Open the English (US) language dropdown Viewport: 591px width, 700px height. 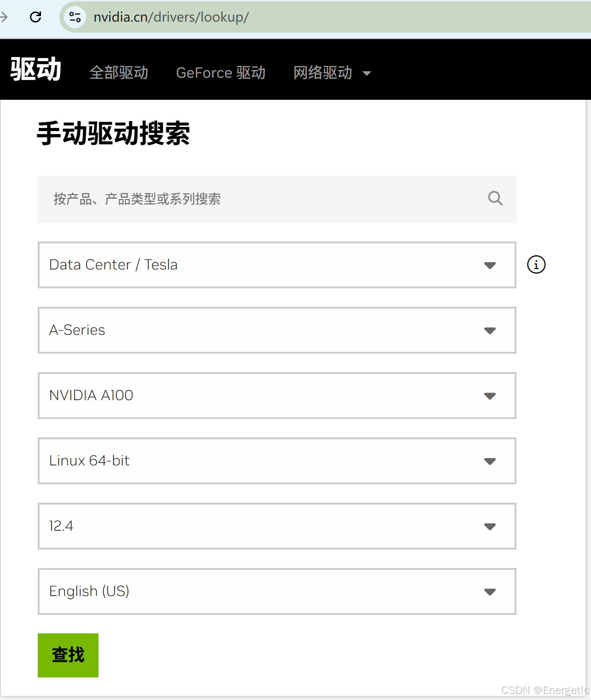(277, 591)
